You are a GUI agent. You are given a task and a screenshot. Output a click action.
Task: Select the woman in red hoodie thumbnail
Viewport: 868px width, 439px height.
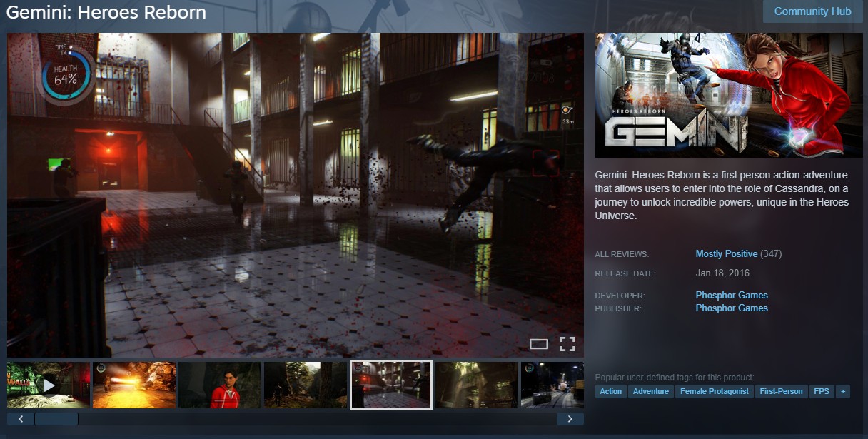[220, 385]
